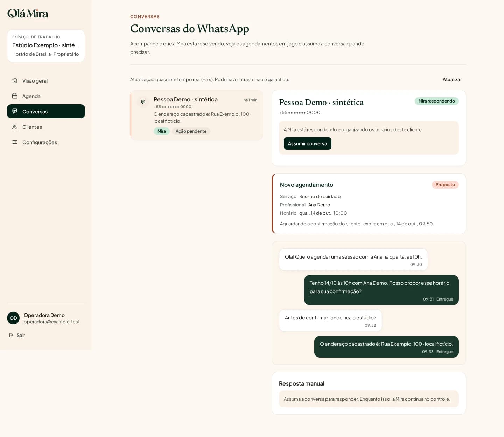Open Visão geral in the sidebar

tap(46, 80)
